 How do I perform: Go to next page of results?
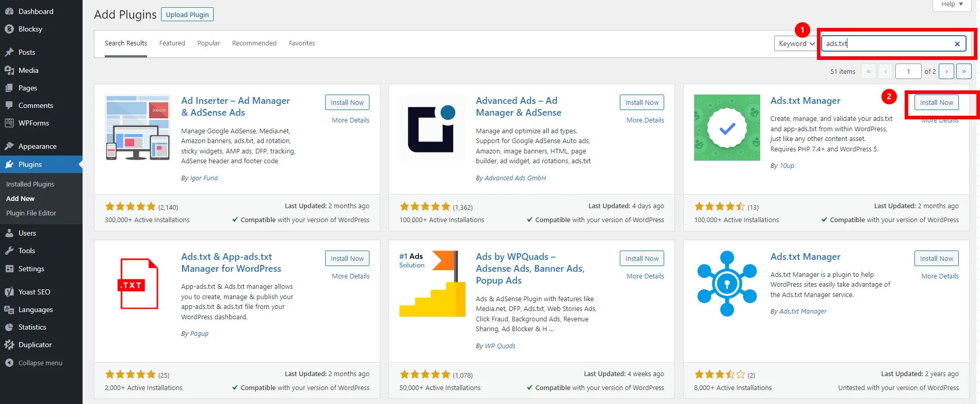click(x=946, y=71)
